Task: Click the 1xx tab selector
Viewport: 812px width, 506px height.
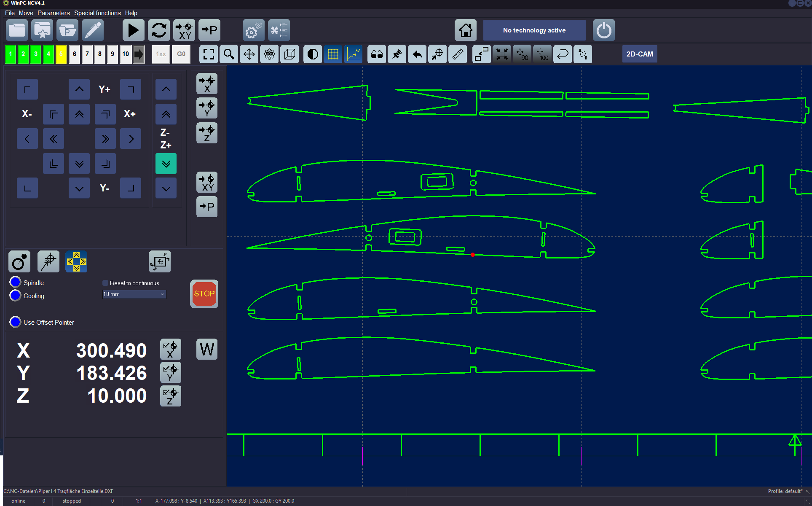Action: point(162,54)
